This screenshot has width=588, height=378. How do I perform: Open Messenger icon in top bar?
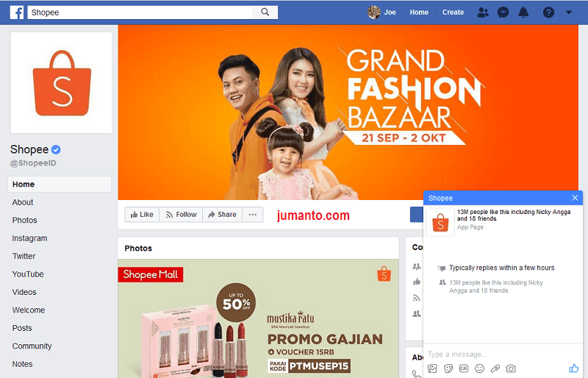[503, 13]
